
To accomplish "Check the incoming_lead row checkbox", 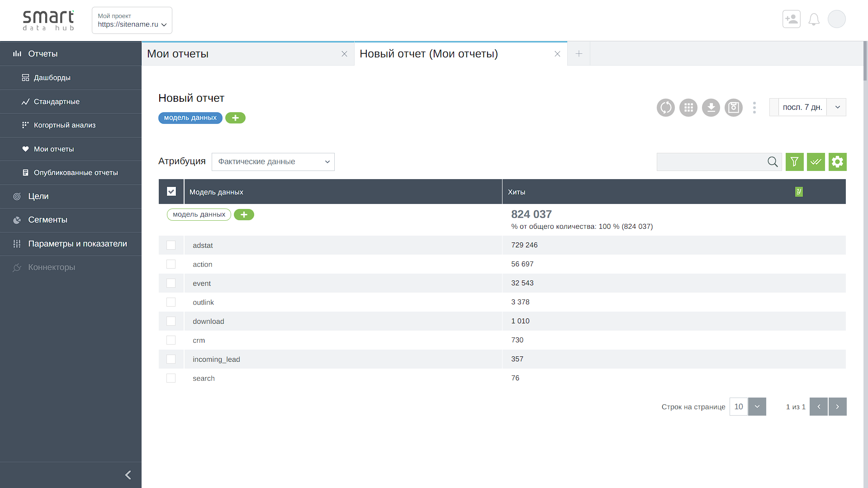I will click(x=171, y=359).
